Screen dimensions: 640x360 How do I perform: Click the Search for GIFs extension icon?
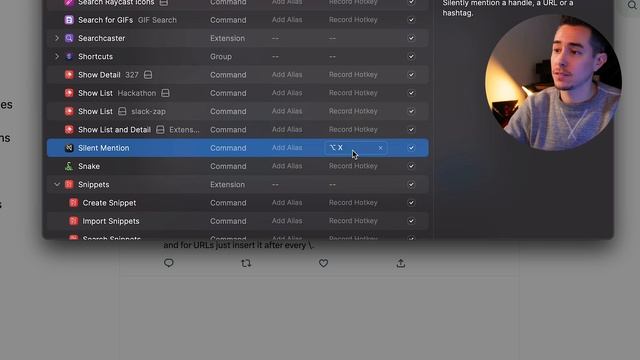coord(69,20)
